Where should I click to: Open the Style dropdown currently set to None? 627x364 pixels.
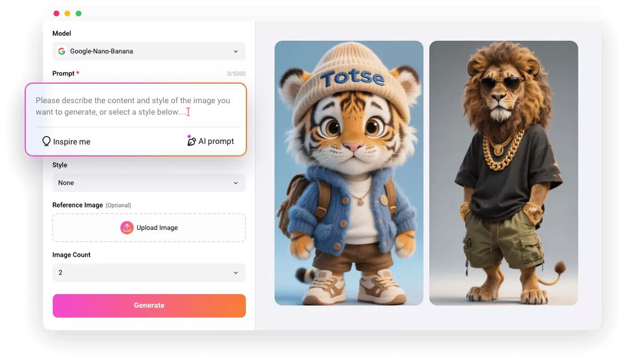tap(149, 182)
